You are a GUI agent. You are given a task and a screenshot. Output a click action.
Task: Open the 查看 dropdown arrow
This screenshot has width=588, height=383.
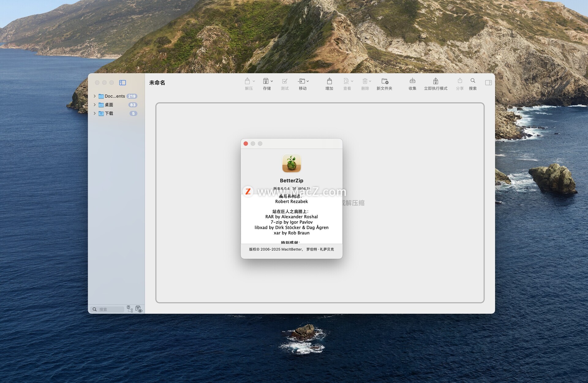pyautogui.click(x=352, y=81)
